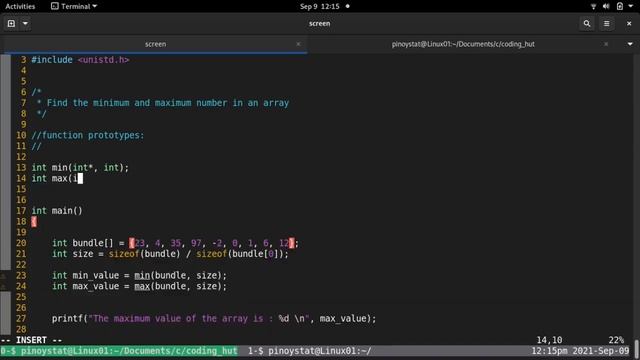Viewport: 640px width, 360px height.
Task: Click the 'int size = sizeof(bundle)' line
Action: [170, 254]
